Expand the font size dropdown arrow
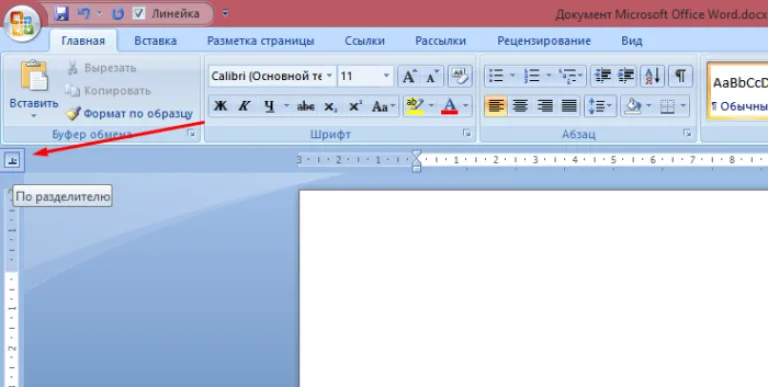Image resolution: width=768 pixels, height=387 pixels. point(387,76)
